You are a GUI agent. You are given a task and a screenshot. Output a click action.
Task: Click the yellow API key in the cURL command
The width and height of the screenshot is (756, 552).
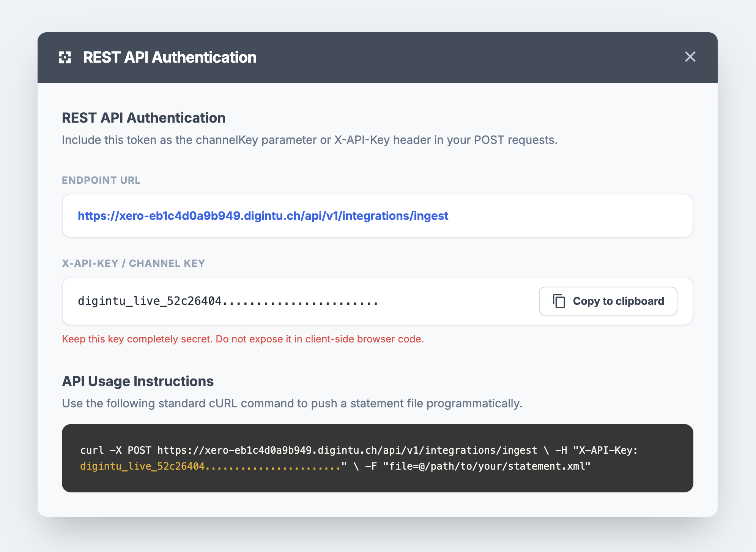pyautogui.click(x=211, y=466)
